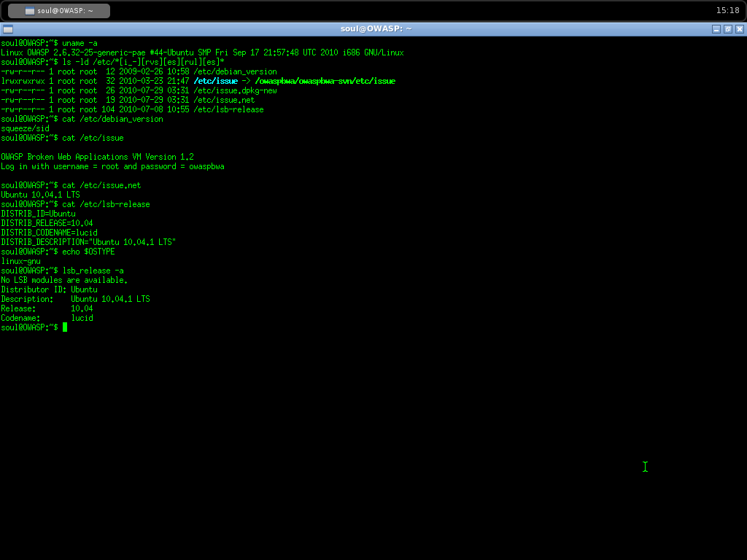Image resolution: width=747 pixels, height=560 pixels.
Task: Select the soul@OWASP taskbar button
Action: pyautogui.click(x=59, y=10)
